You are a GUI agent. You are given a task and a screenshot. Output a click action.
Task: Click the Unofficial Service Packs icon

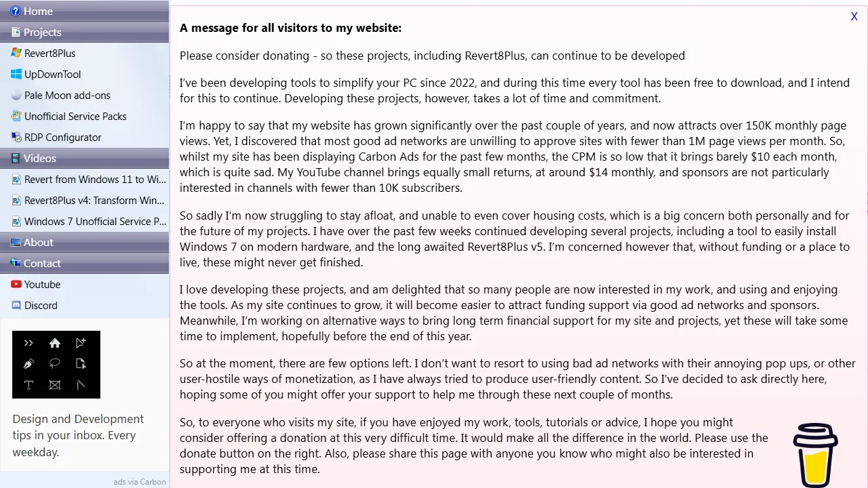point(16,117)
